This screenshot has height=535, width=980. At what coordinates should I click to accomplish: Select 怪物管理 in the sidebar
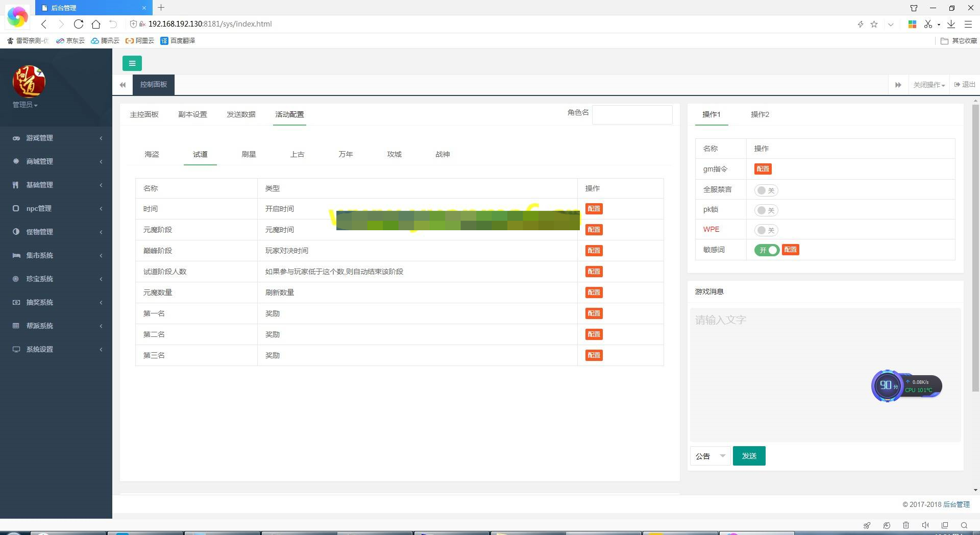point(40,232)
